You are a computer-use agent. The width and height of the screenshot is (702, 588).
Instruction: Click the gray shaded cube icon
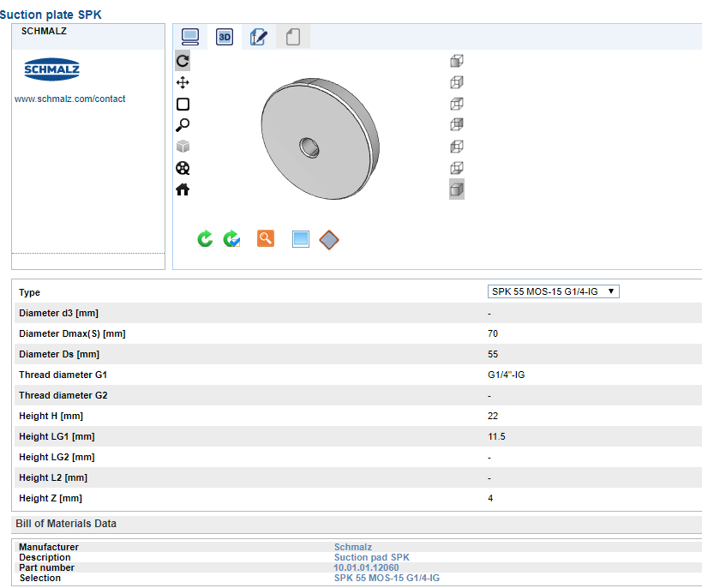(183, 147)
